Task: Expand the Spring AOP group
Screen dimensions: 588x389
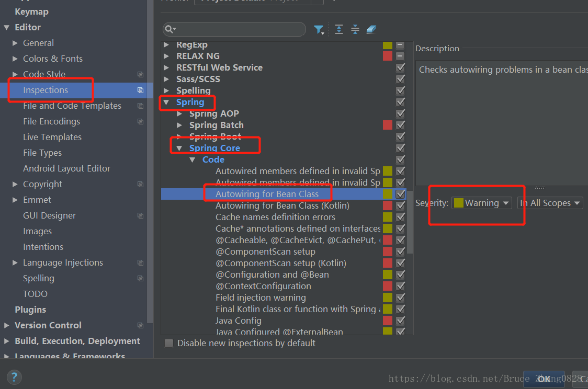Action: point(179,113)
